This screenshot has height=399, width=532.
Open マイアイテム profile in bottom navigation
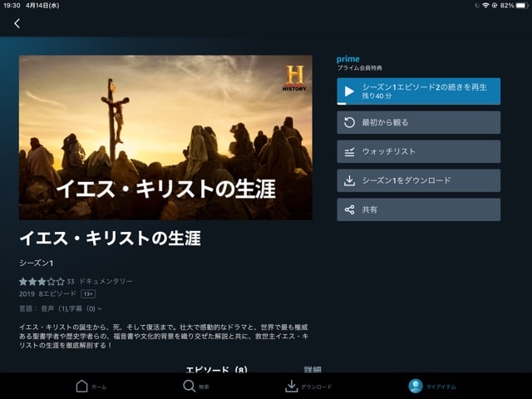[432, 386]
